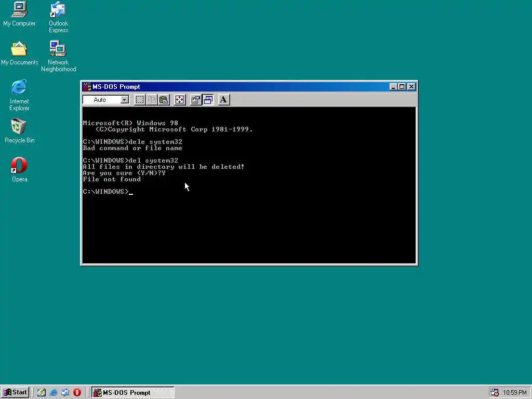Screen dimensions: 532x399
Task: Open the Start menu
Action: tap(15, 392)
